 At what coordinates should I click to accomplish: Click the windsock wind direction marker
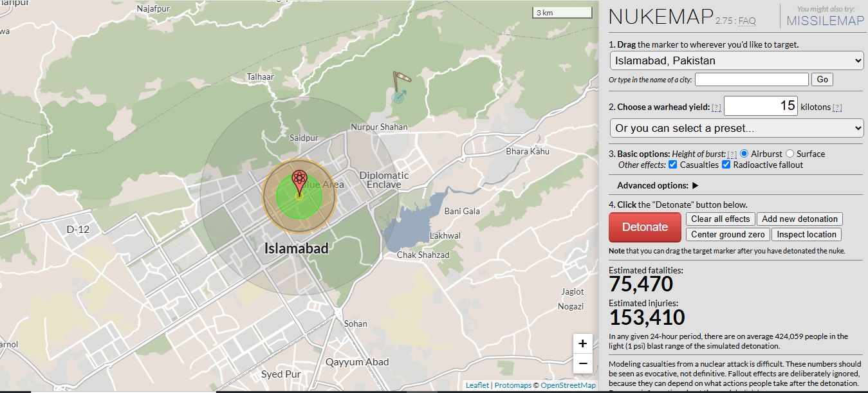(401, 80)
